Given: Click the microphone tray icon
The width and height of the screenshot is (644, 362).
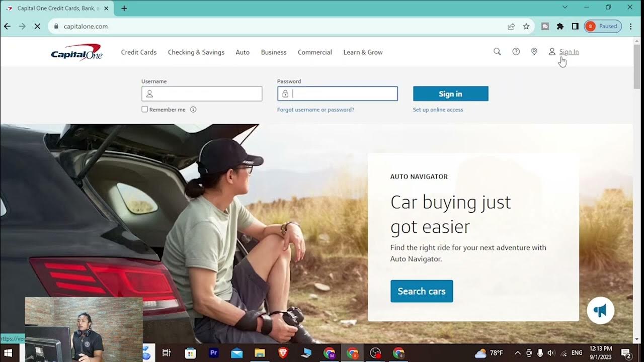Looking at the screenshot, I should click(x=540, y=353).
